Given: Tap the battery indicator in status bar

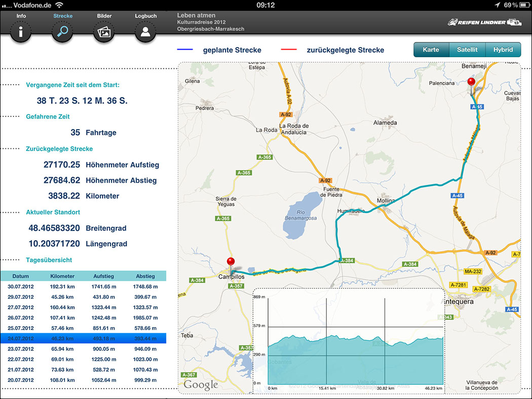Looking at the screenshot, I should (x=524, y=5).
